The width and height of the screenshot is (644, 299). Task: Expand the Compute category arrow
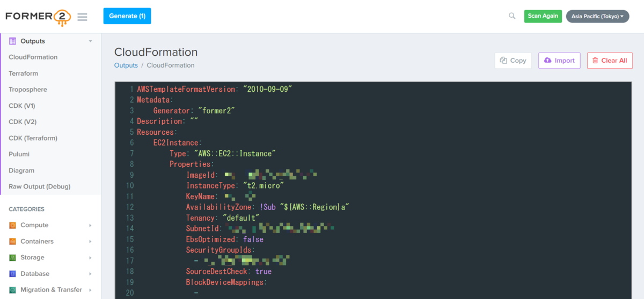pos(90,225)
